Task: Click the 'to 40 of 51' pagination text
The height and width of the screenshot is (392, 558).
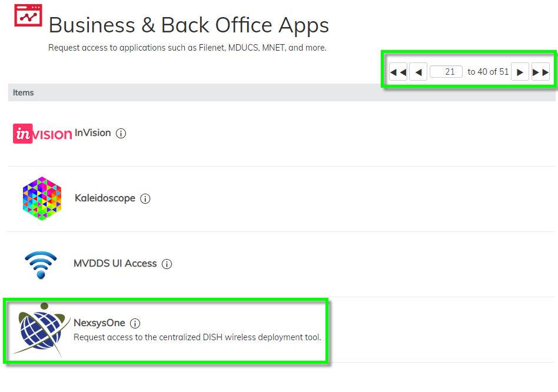Action: click(488, 72)
